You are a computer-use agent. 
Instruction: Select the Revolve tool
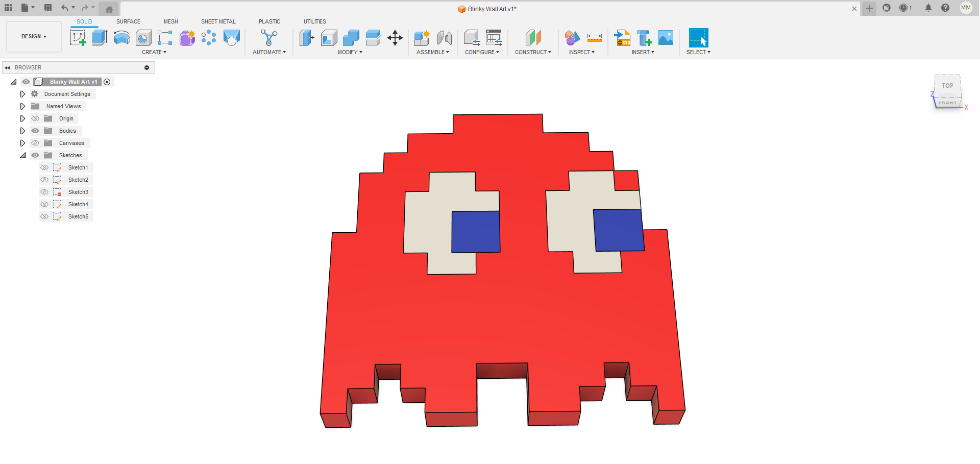tap(121, 38)
